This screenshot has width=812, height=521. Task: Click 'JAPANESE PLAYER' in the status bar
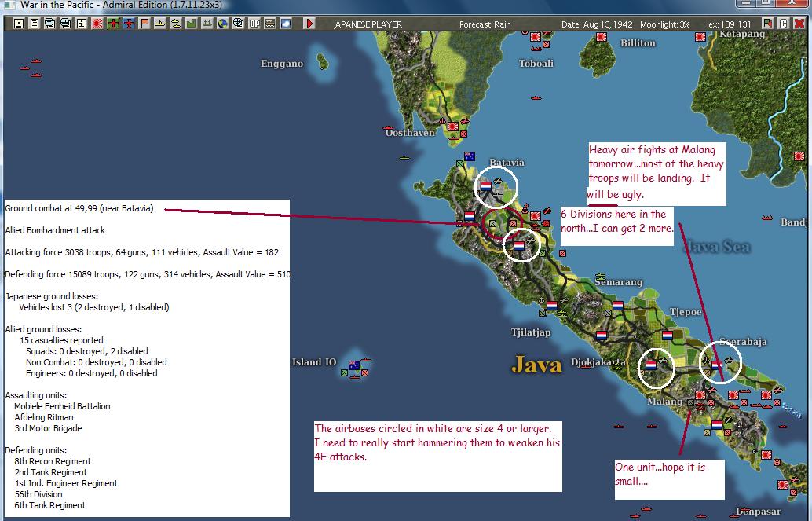[x=368, y=24]
